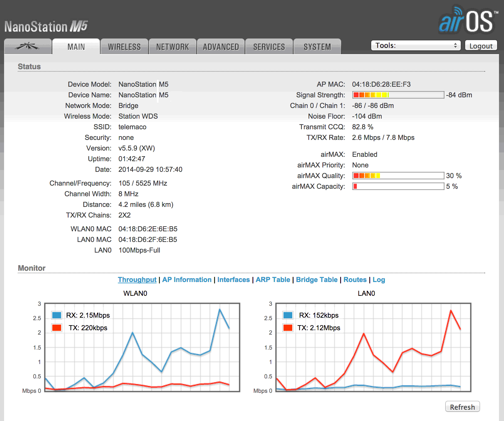Go to the SERVICES tab
This screenshot has width=504, height=421.
269,47
